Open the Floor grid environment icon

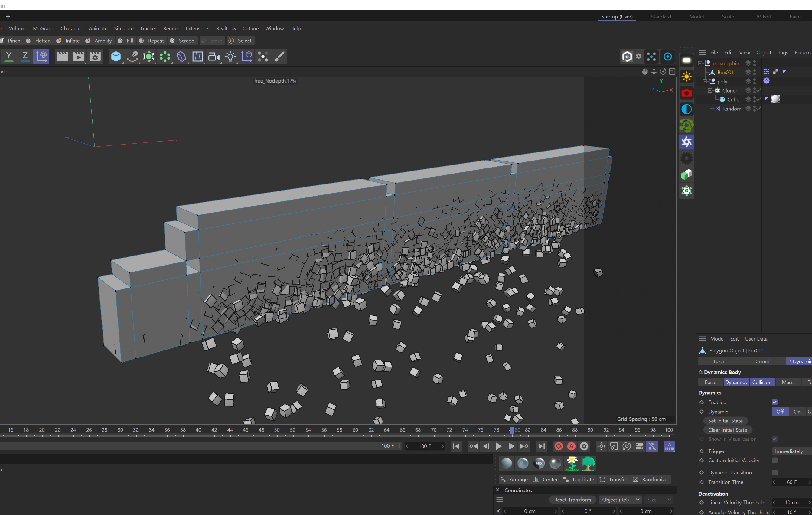point(197,57)
